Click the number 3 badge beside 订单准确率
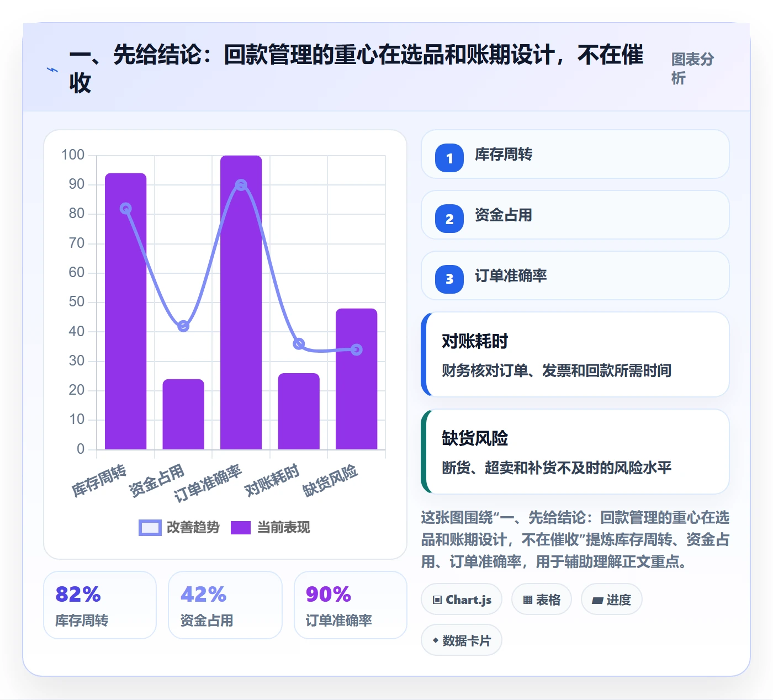 tap(449, 279)
